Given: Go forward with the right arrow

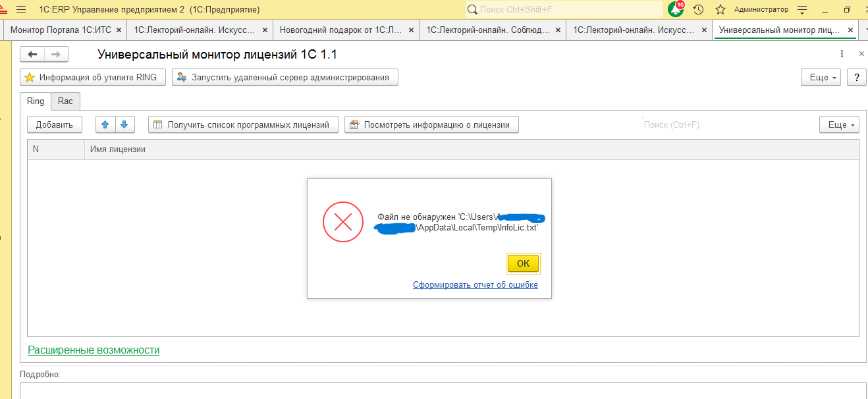Looking at the screenshot, I should pyautogui.click(x=56, y=55).
